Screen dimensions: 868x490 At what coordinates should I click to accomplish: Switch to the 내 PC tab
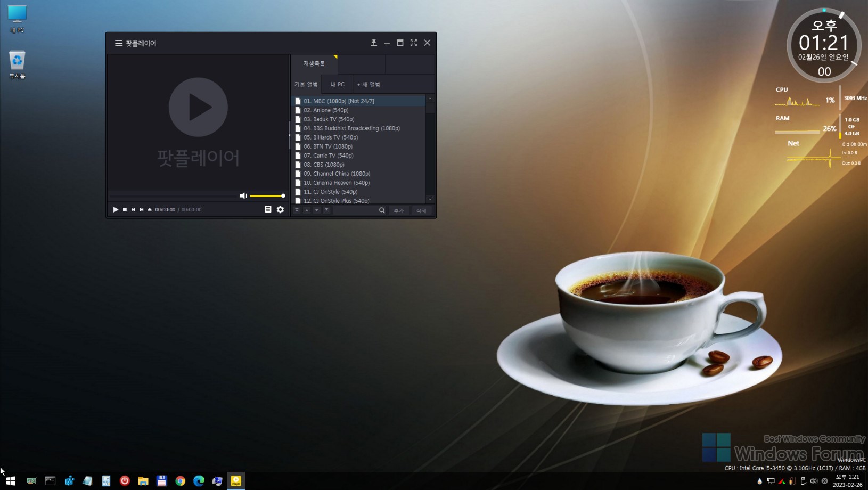click(337, 85)
